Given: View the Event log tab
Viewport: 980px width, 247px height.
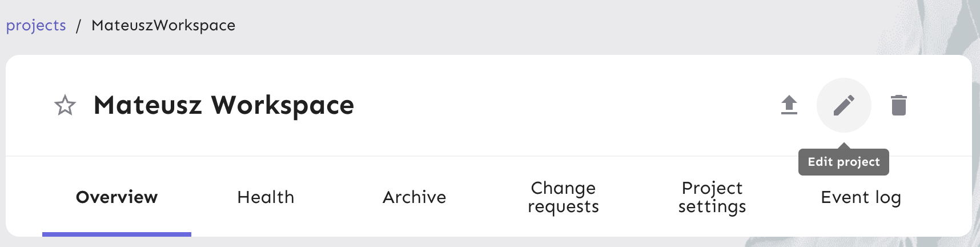Looking at the screenshot, I should click(861, 197).
